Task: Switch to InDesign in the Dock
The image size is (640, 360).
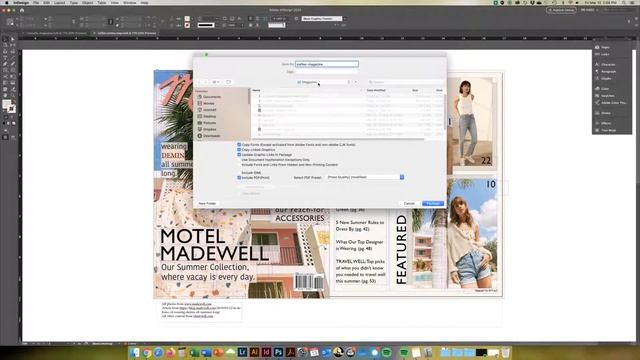Action: click(266, 352)
